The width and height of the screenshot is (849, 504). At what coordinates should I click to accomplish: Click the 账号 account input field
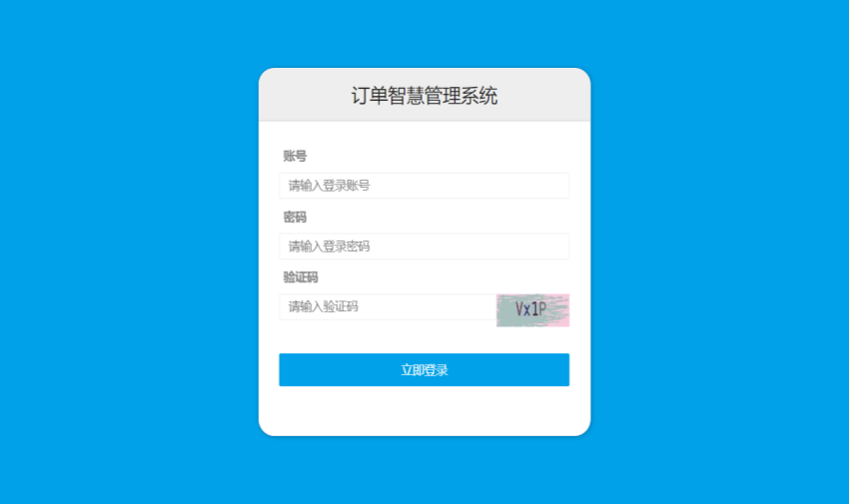click(424, 186)
